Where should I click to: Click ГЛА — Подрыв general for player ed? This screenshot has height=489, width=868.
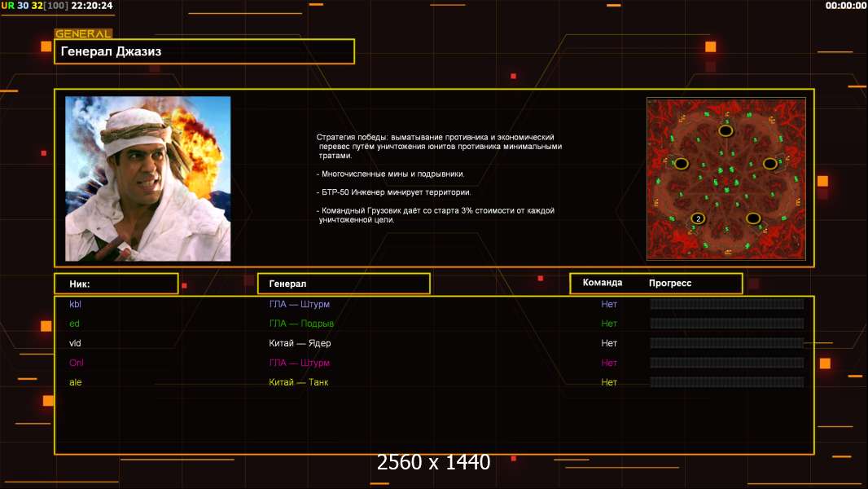(x=301, y=324)
